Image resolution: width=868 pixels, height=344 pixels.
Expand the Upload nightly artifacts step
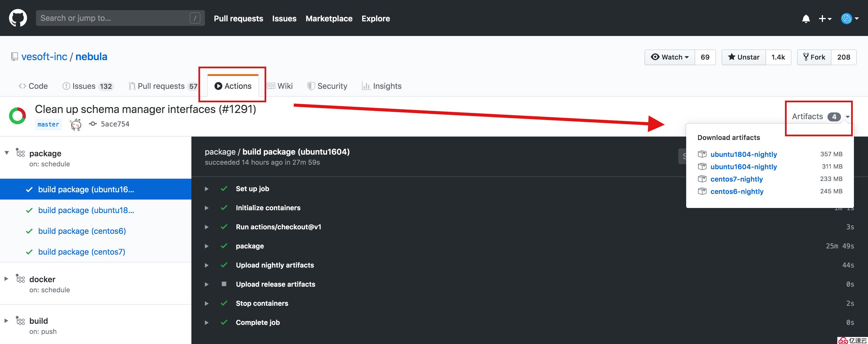click(207, 265)
